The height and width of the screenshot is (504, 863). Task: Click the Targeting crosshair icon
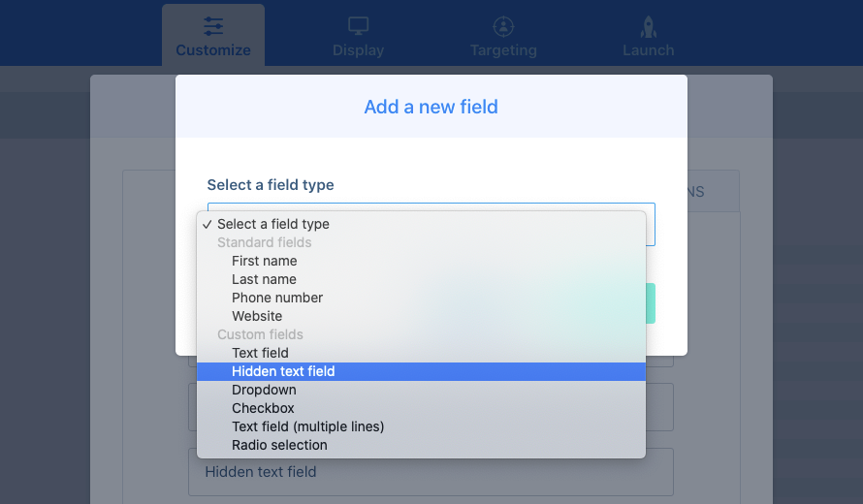[503, 26]
